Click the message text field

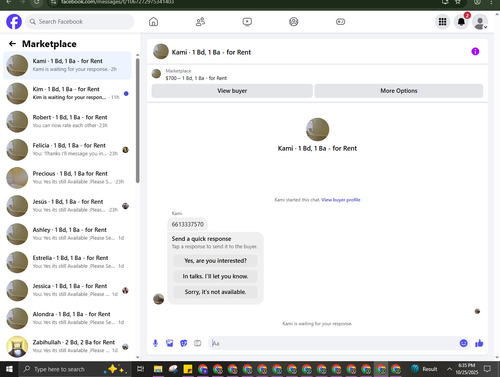point(333,343)
